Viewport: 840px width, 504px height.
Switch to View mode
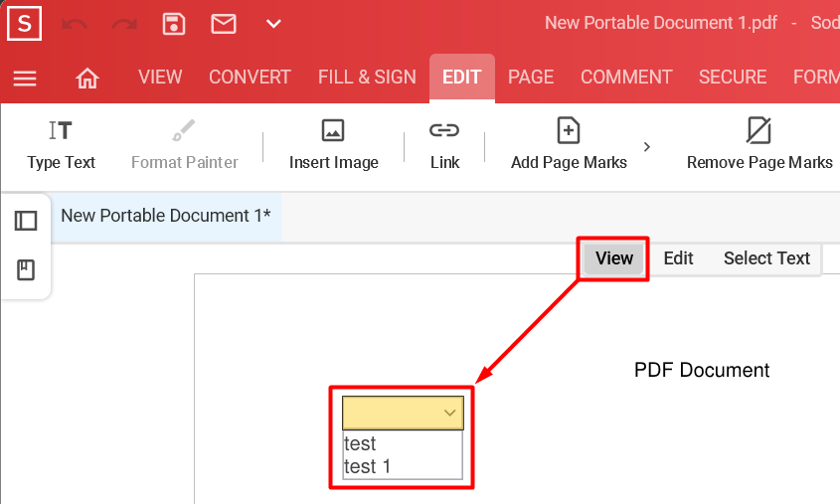614,258
